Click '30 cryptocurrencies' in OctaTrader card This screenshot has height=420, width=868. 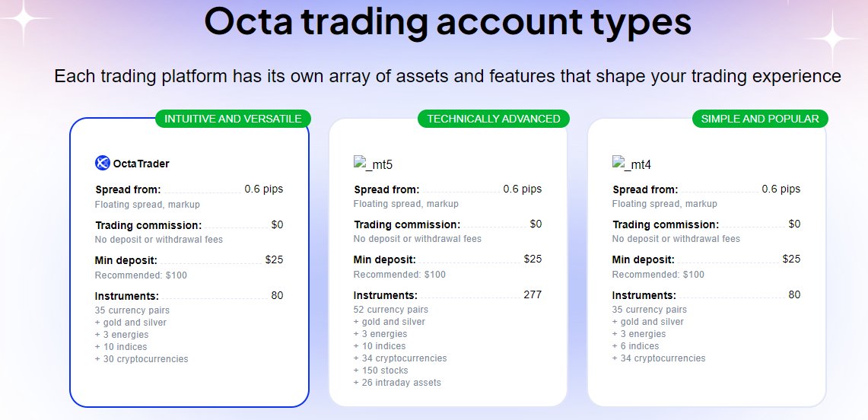141,359
